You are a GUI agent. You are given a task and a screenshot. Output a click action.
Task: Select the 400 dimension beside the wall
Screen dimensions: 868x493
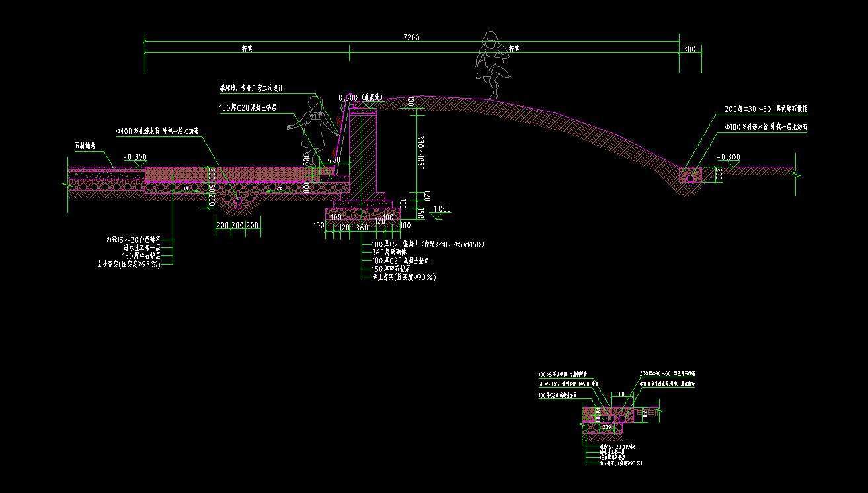tap(333, 159)
